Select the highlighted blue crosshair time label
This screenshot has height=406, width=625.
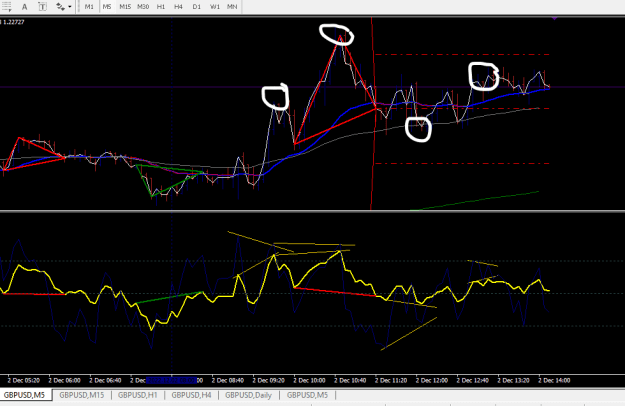tap(171, 380)
